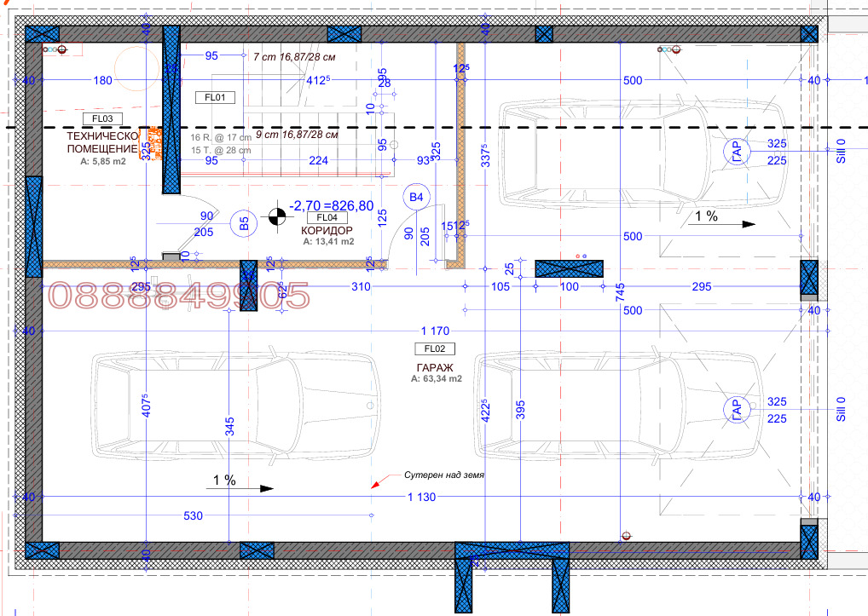
Task: Select the 1 170 dimension value
Action: pos(434,330)
